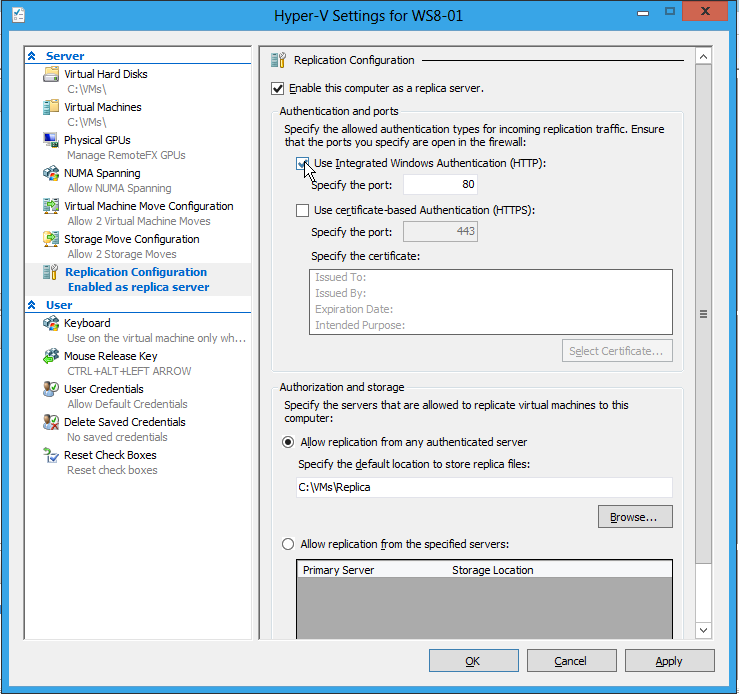Open Mouse Release Key settings

(x=111, y=356)
